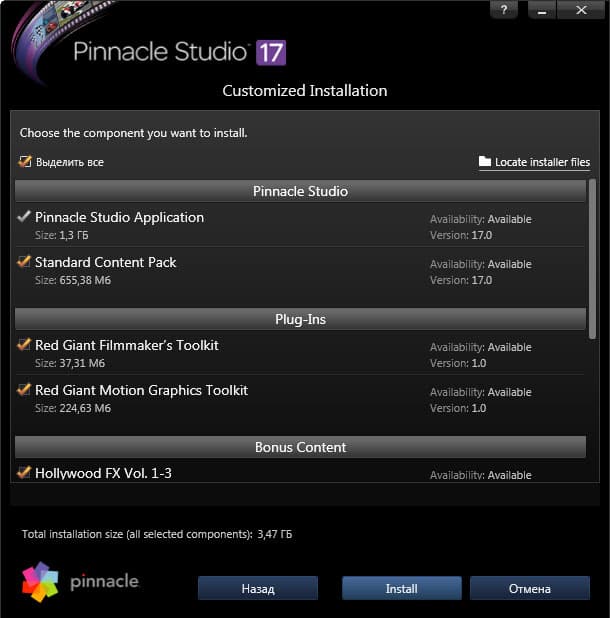The width and height of the screenshot is (610, 618).
Task: Click the Bonus Content section header
Action: (300, 447)
